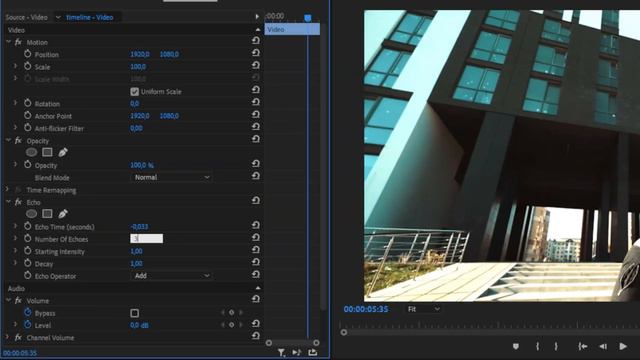Viewport: 640px width, 360px height.
Task: Toggle the Motion fx effect on/off
Action: pyautogui.click(x=18, y=42)
